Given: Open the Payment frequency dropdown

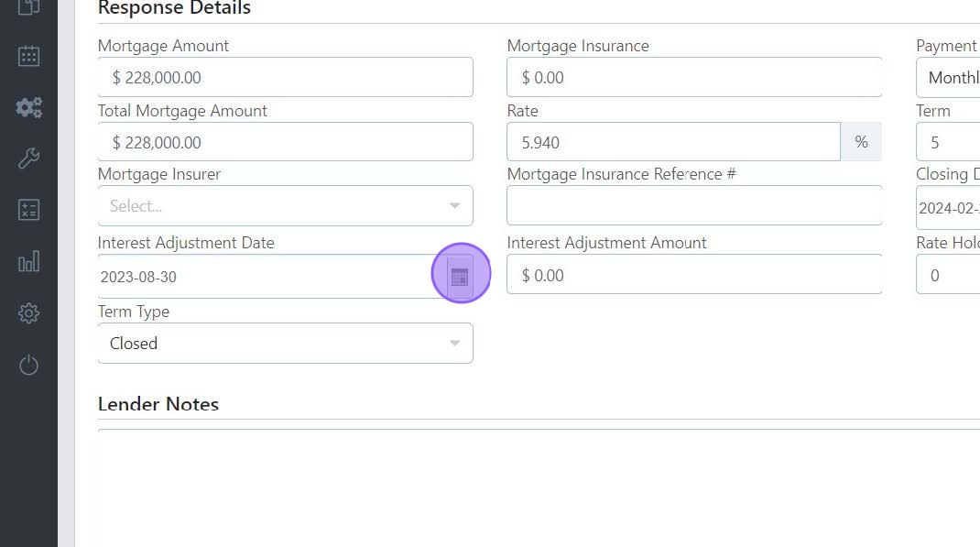Looking at the screenshot, I should tap(948, 78).
